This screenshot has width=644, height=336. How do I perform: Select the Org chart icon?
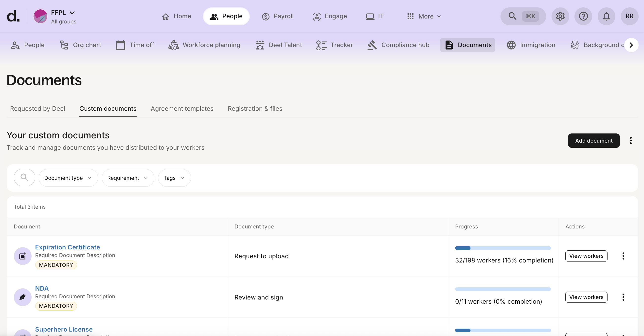(64, 45)
